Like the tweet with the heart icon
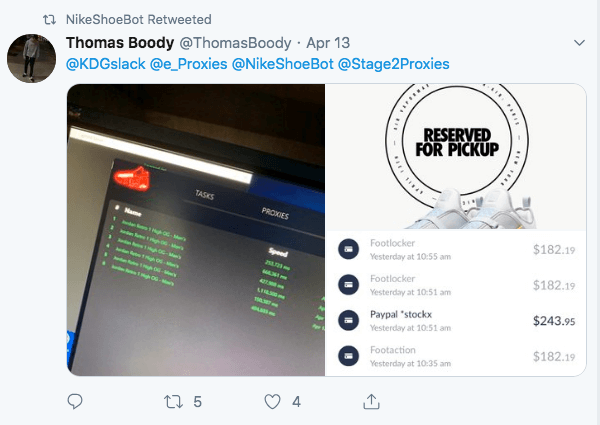The width and height of the screenshot is (600, 425). click(272, 402)
